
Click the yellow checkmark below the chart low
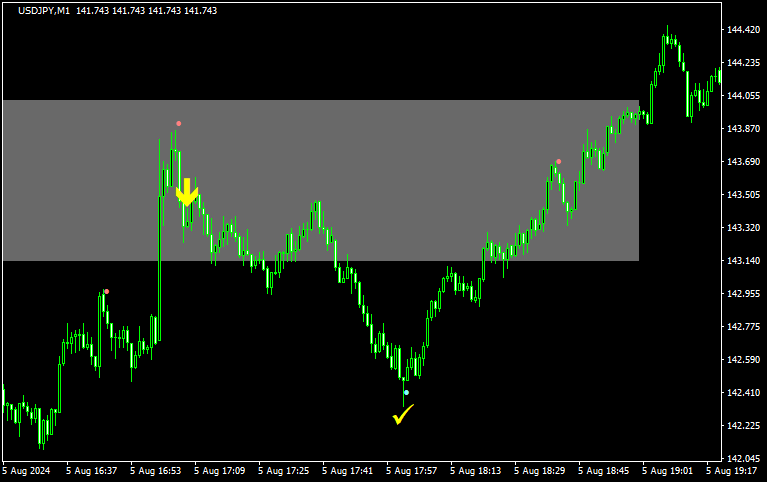[x=403, y=414]
